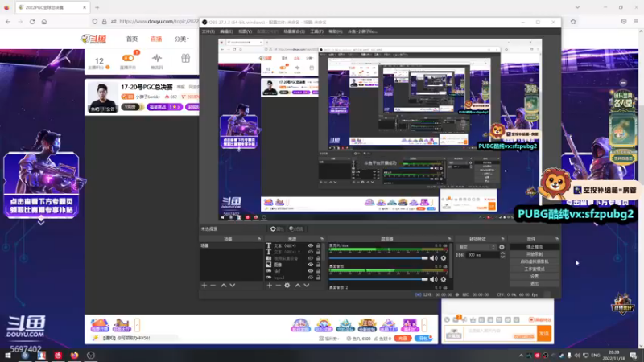Toggle visibility of the image source

tap(311, 265)
